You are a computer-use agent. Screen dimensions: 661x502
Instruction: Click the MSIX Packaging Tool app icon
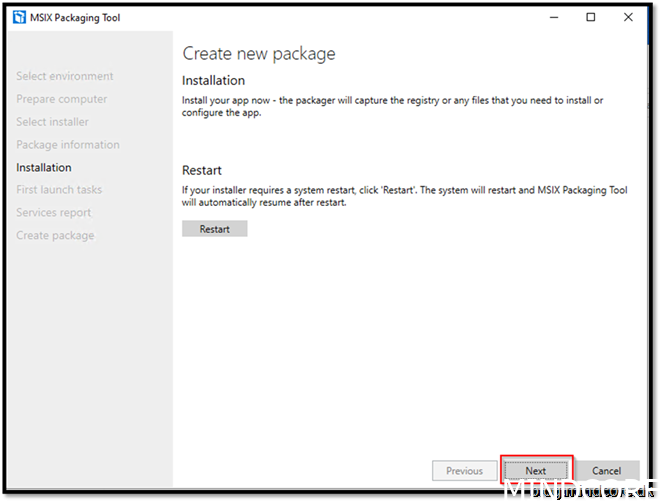(19, 17)
